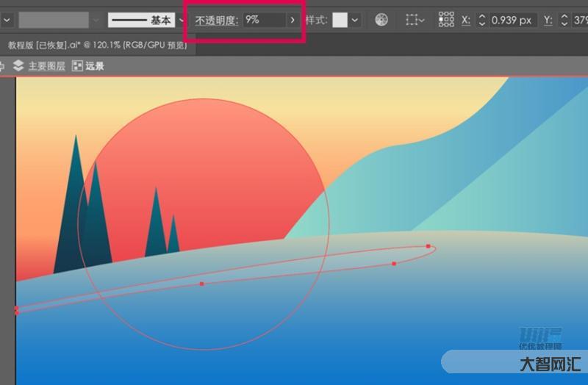
Task: Click the Y coordinate label
Action: pos(548,20)
